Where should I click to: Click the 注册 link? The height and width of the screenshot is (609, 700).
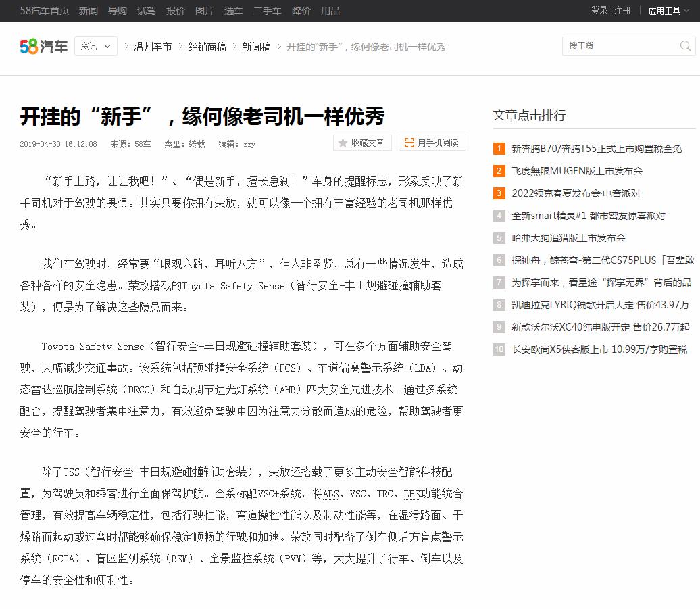(x=622, y=10)
